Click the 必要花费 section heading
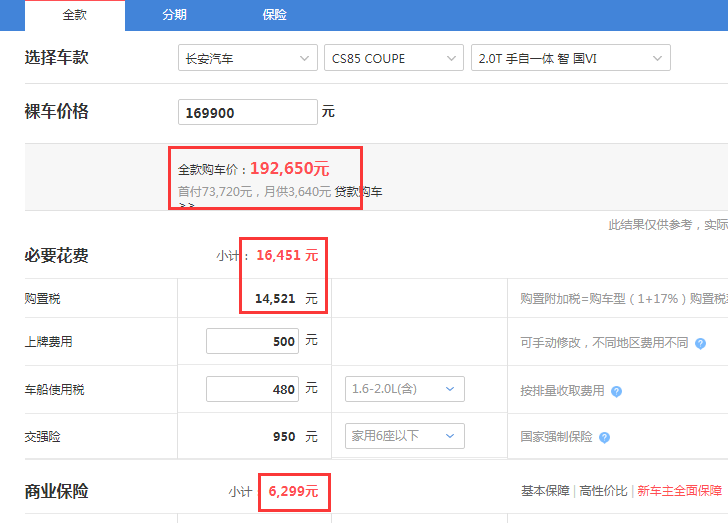This screenshot has width=728, height=523. click(57, 255)
